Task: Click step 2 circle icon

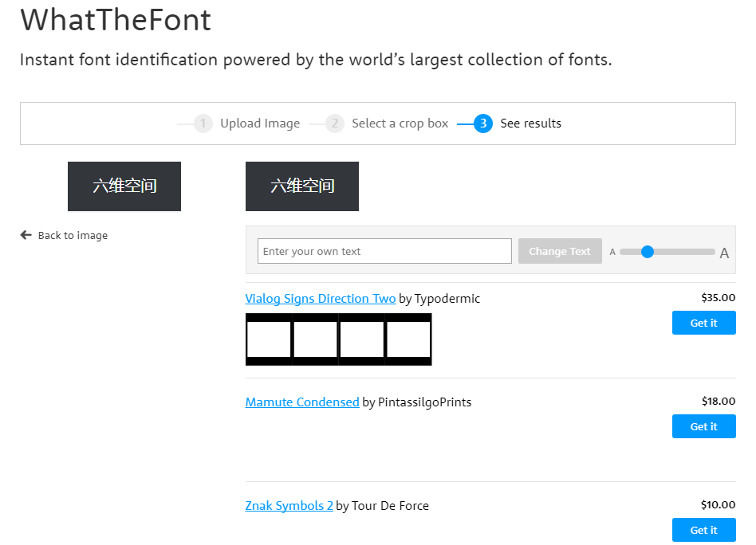Action: pos(335,124)
